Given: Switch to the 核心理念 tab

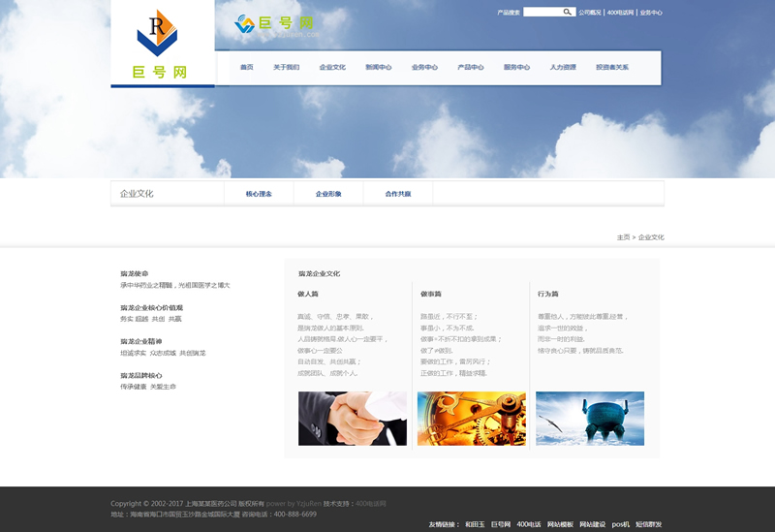Looking at the screenshot, I should 259,194.
